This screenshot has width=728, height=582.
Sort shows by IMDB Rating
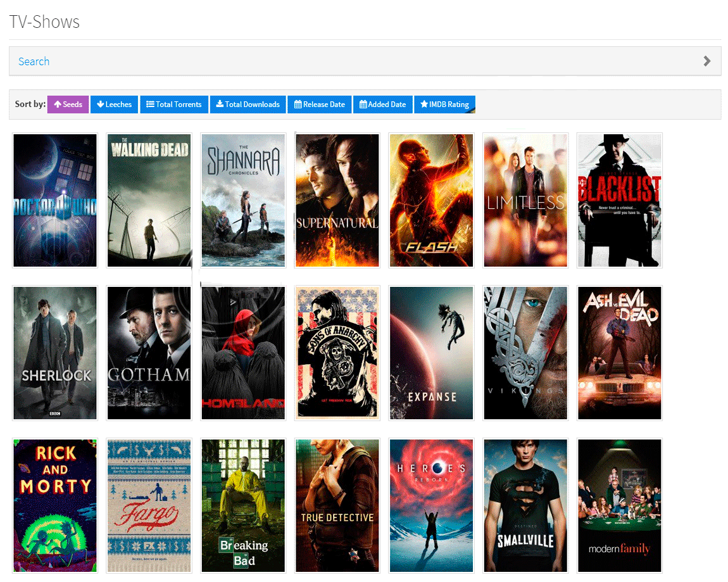(x=445, y=104)
